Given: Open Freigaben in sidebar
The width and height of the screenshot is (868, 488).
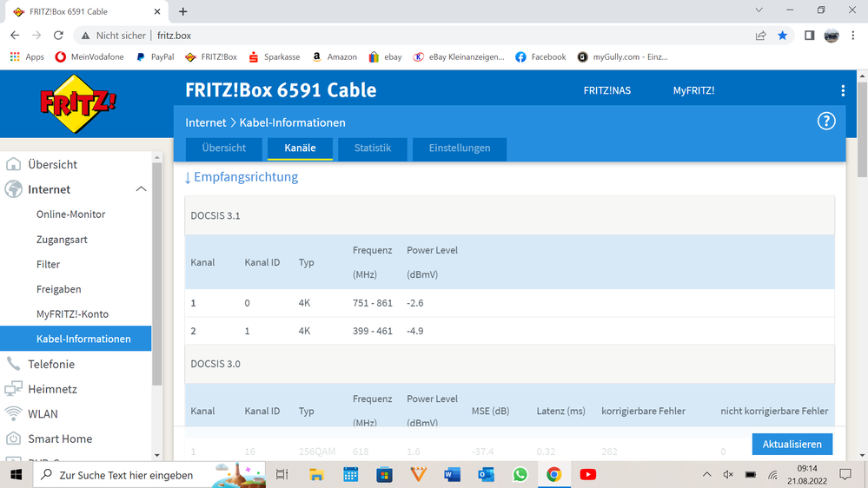Looking at the screenshot, I should 59,289.
